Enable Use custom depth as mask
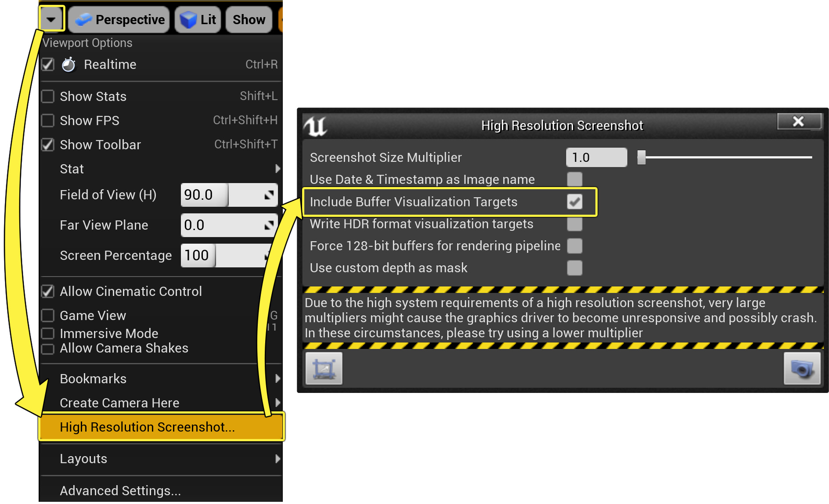Screen dimensions: 829x504 (574, 268)
